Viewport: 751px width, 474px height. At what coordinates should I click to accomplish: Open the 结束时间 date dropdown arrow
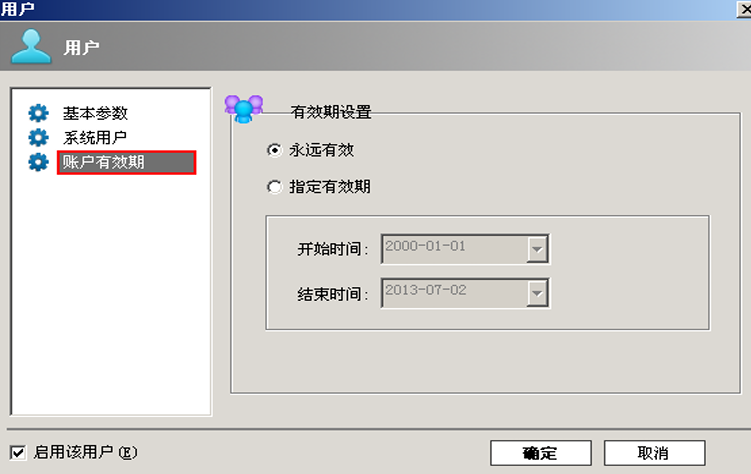pos(537,293)
